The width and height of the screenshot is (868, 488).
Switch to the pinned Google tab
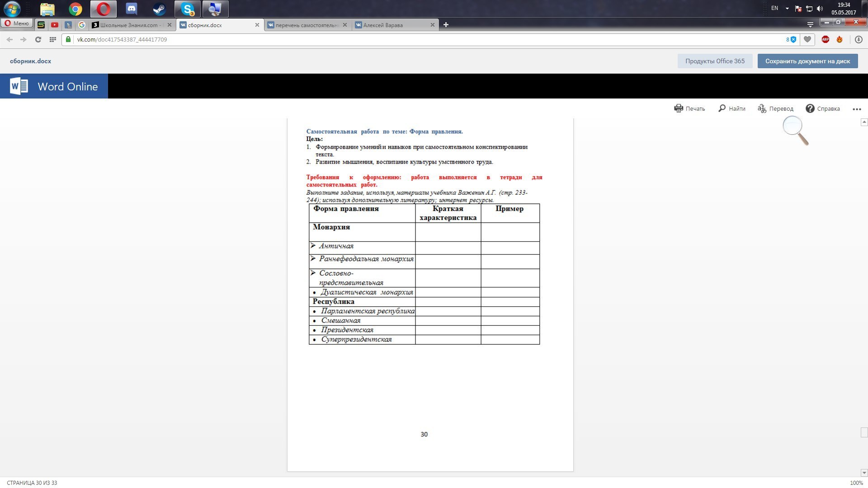click(82, 25)
